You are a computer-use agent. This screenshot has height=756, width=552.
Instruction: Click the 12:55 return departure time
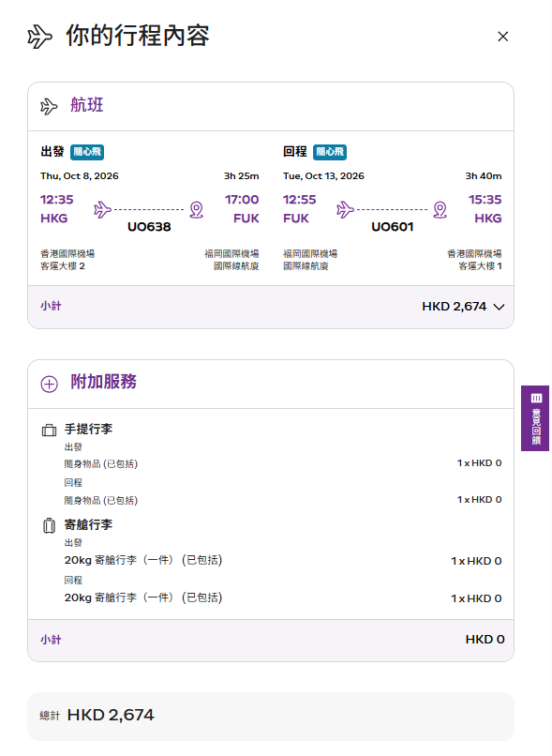coord(300,200)
